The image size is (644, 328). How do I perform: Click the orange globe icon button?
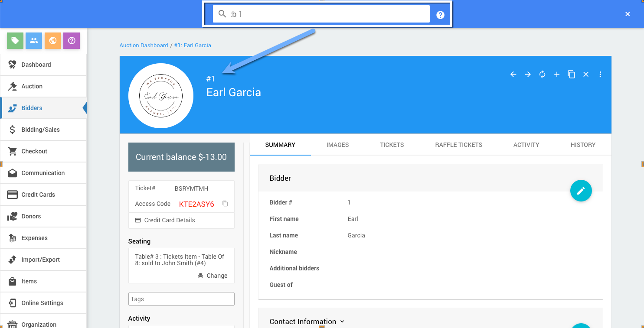coord(52,41)
